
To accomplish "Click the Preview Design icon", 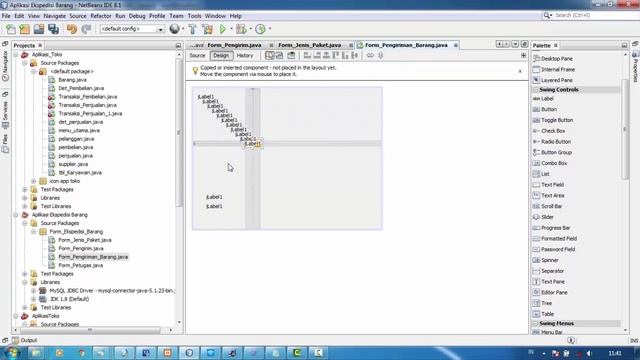I will coord(291,56).
